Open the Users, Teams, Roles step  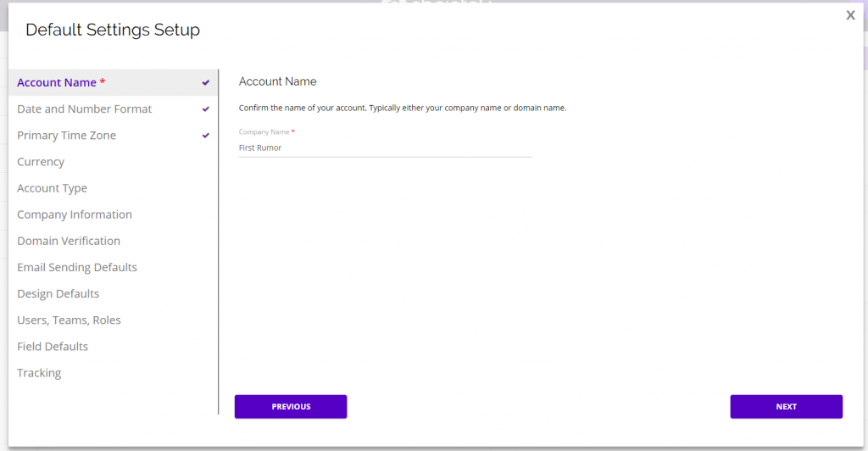113,320
